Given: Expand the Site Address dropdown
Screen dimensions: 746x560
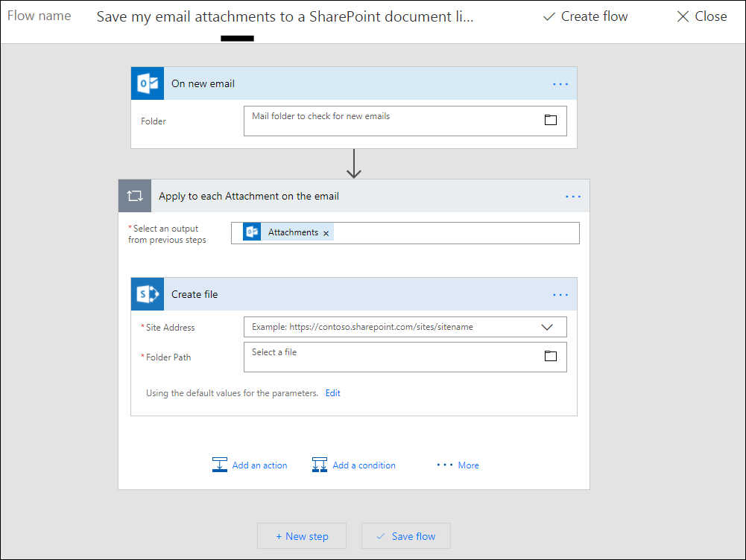Looking at the screenshot, I should (x=547, y=327).
